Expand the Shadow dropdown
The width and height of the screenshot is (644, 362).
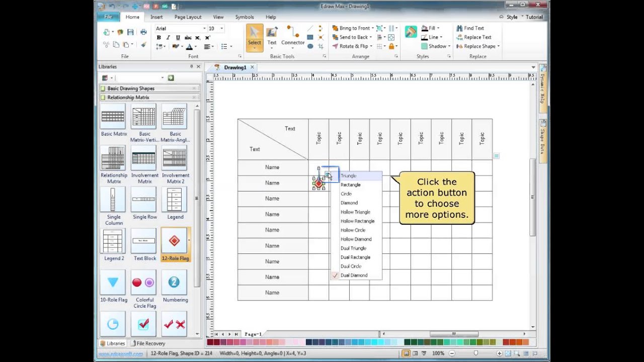tap(449, 46)
